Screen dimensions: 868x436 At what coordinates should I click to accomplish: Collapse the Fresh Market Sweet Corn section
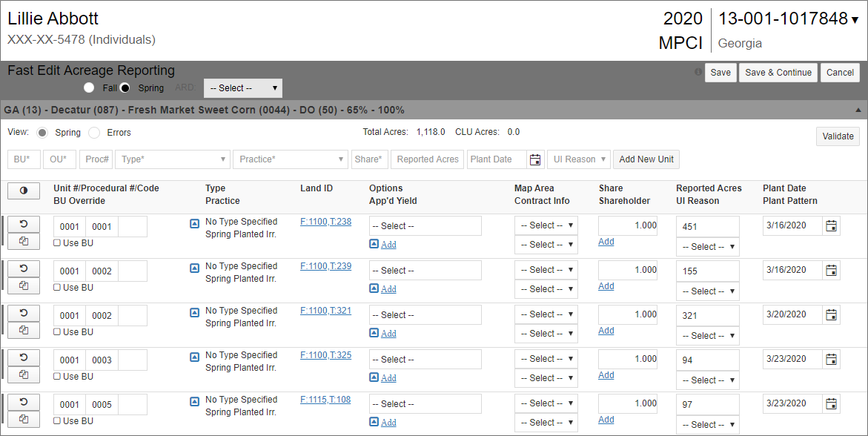pyautogui.click(x=858, y=110)
